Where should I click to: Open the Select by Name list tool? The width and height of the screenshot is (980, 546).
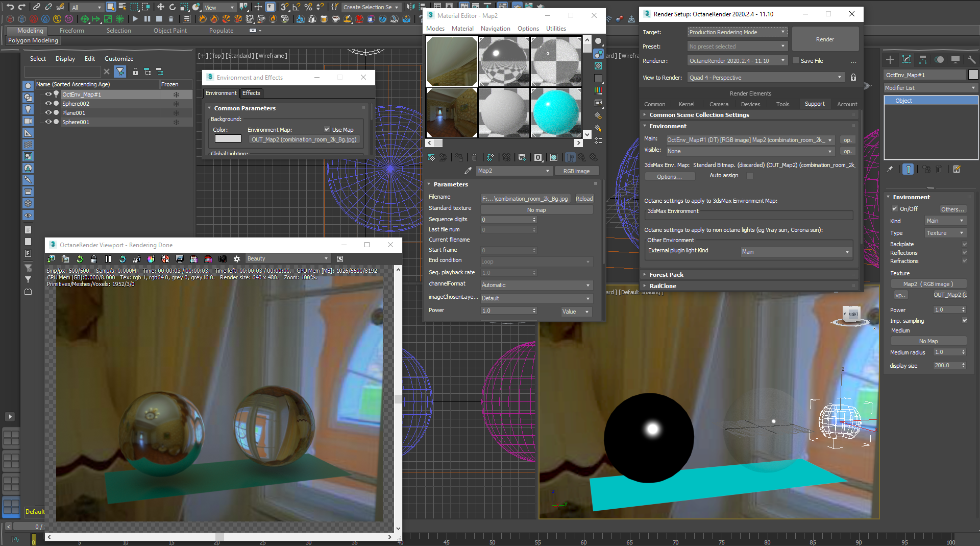(122, 7)
